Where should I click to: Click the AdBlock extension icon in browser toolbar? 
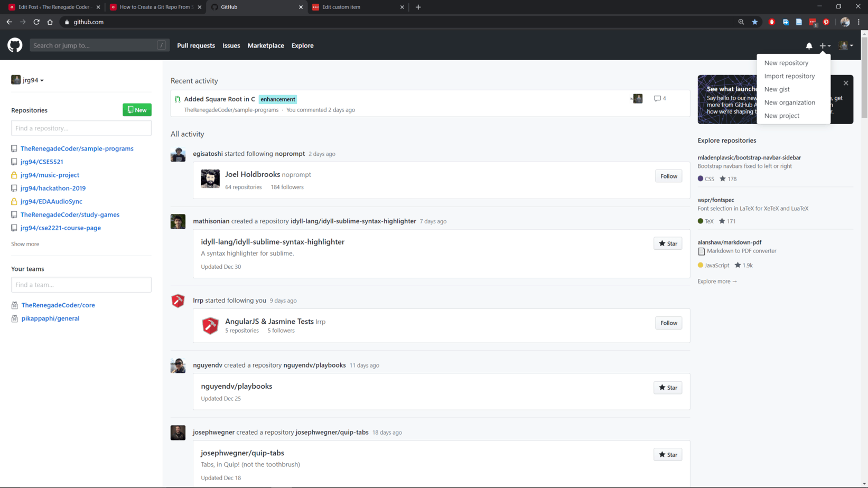point(772,22)
